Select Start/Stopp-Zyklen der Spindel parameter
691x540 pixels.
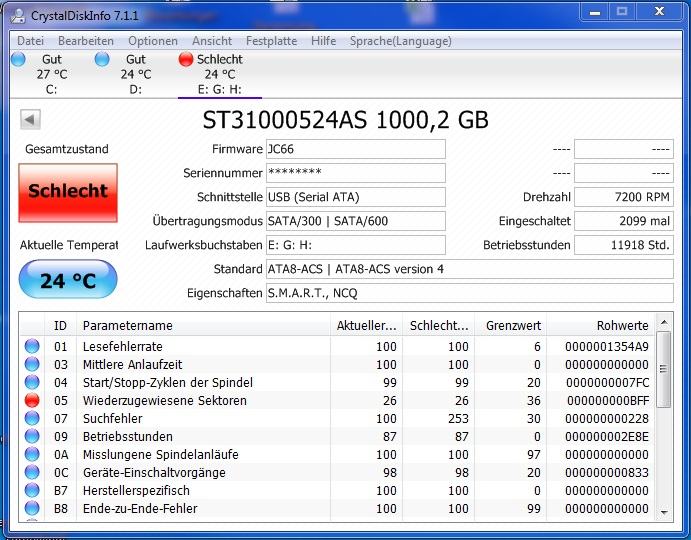pos(168,383)
